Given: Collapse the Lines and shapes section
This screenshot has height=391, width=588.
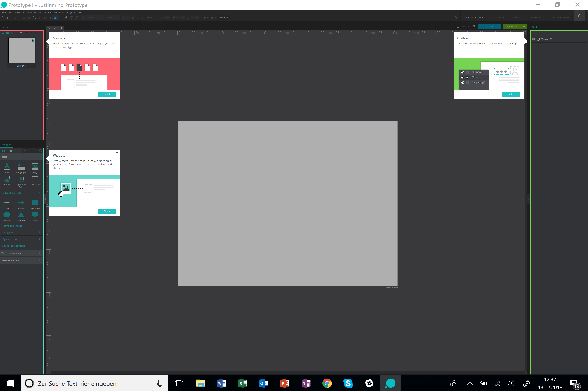Looking at the screenshot, I should point(39,192).
